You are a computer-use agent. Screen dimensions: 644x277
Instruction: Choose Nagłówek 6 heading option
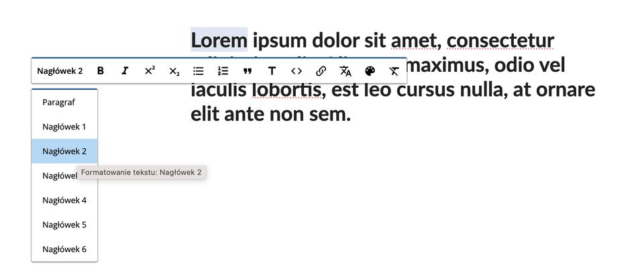coord(64,249)
